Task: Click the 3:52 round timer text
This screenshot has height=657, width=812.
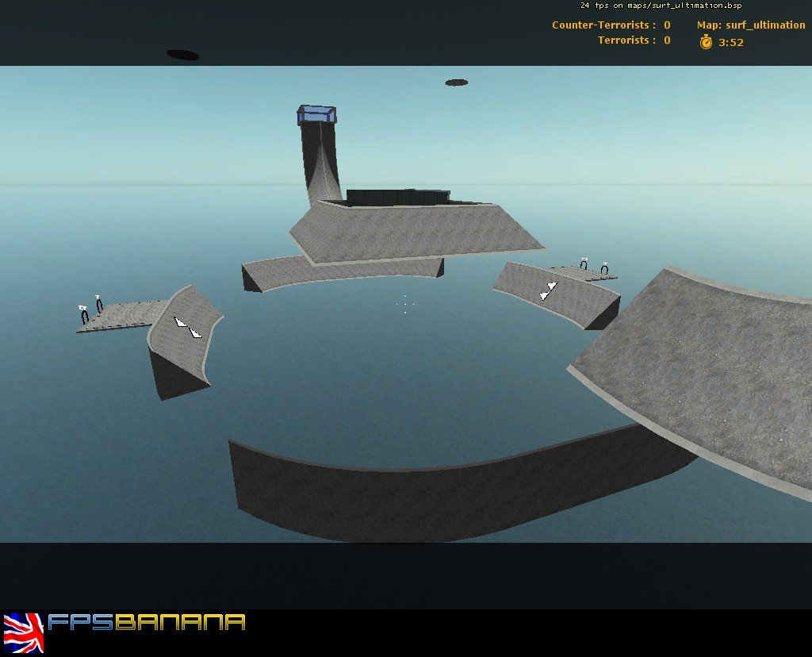Action: (x=730, y=43)
